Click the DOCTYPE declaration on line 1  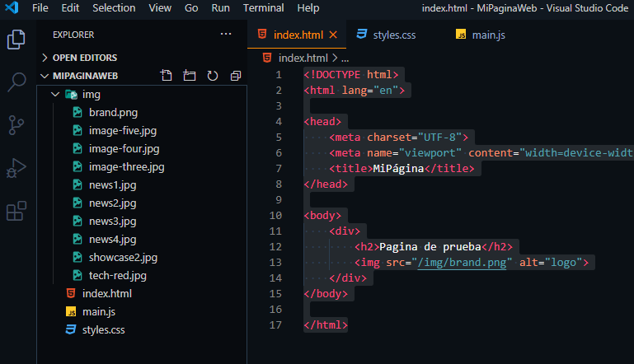click(x=351, y=75)
